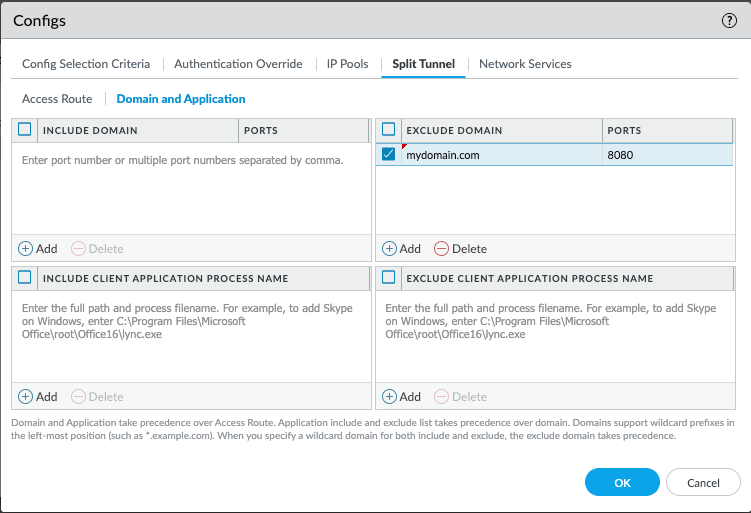
Task: Click Add under Exclude Domain list
Action: coord(401,248)
